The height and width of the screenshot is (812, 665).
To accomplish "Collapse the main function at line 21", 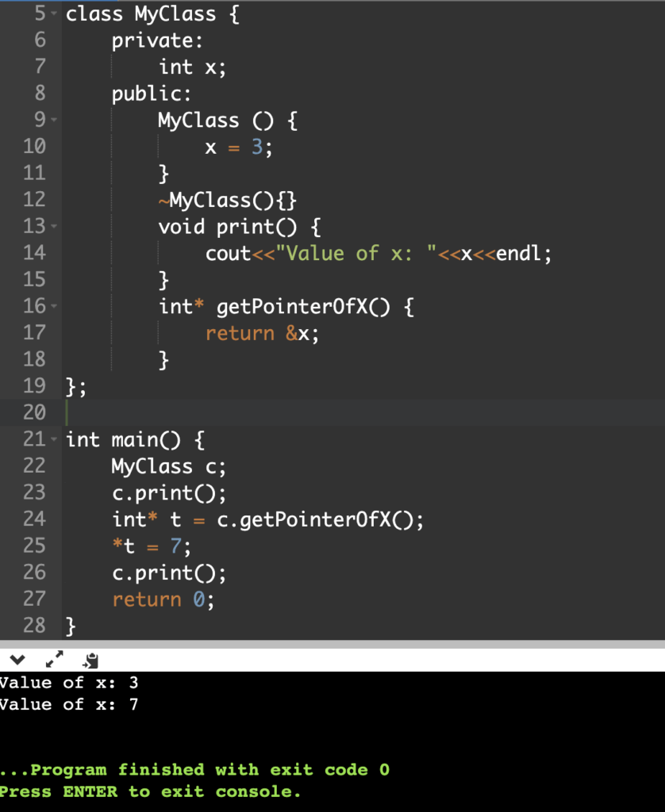I will click(x=54, y=439).
